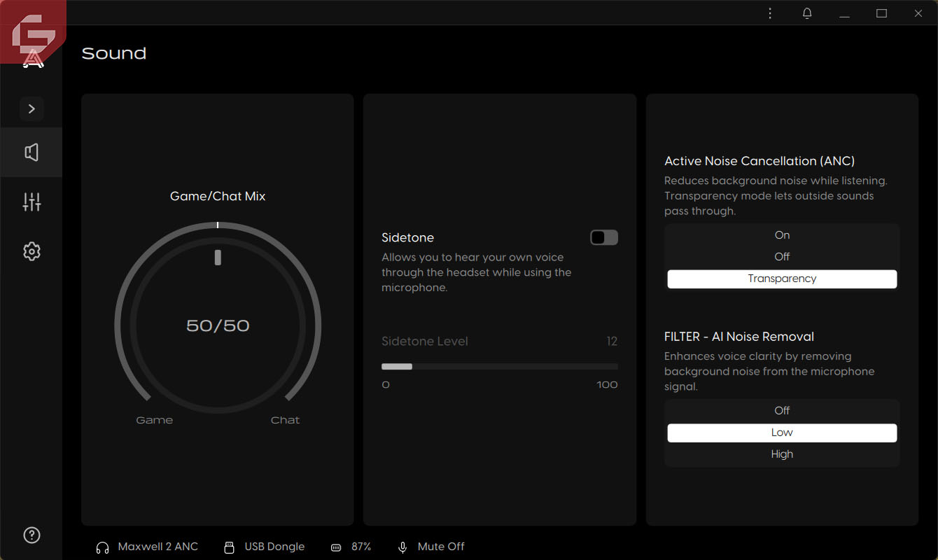This screenshot has width=938, height=560.
Task: Click the Mute Off status text
Action: pos(441,547)
